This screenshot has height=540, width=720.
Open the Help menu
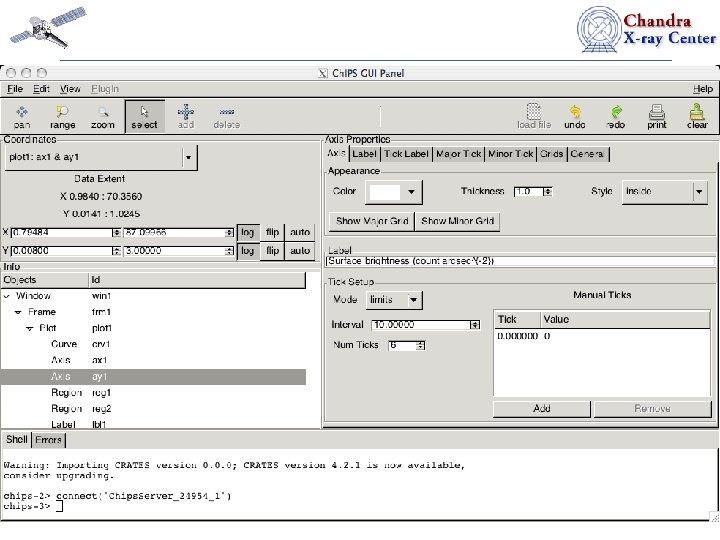703,89
